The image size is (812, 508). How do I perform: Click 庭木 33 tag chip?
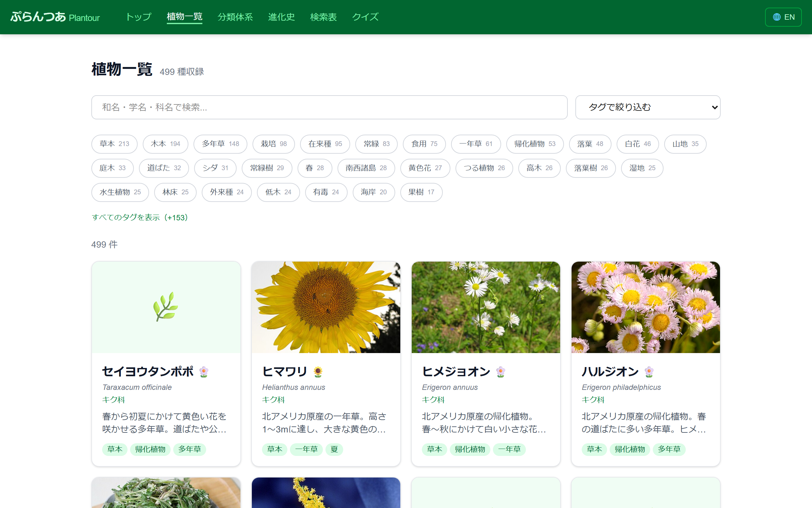click(112, 168)
